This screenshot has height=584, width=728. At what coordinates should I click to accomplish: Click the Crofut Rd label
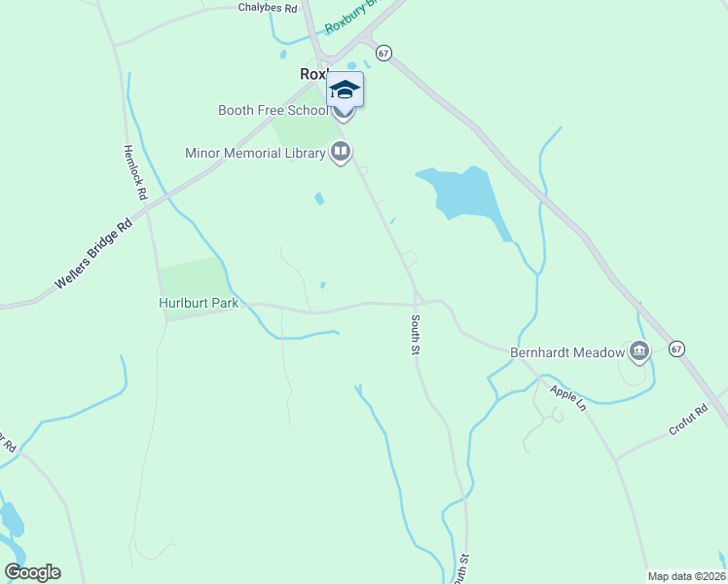click(688, 420)
